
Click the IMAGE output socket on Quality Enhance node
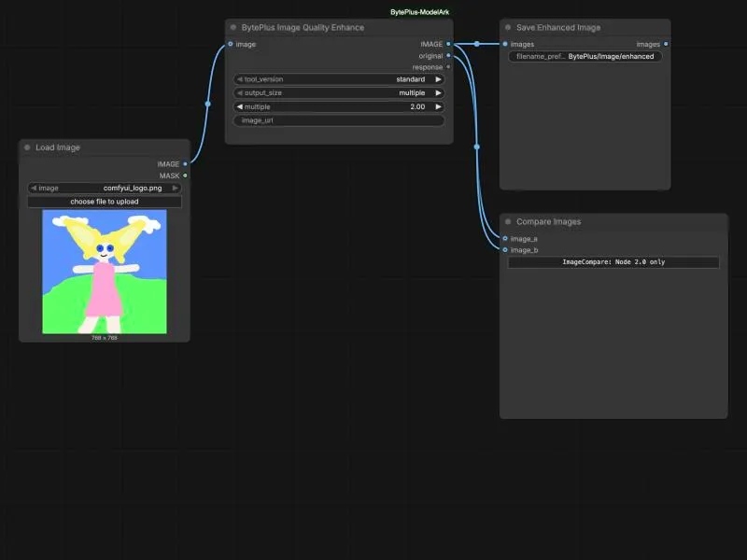(448, 44)
